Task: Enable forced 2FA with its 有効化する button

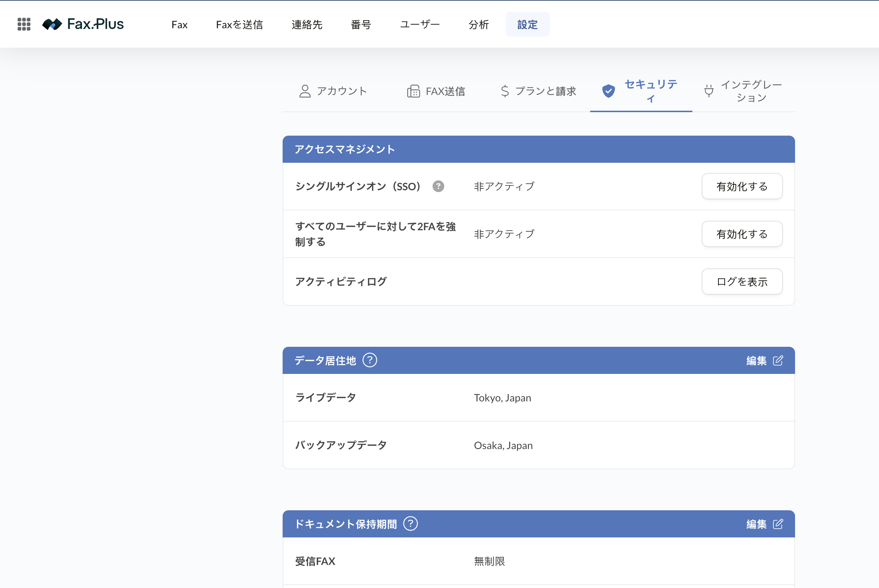Action: (x=742, y=234)
